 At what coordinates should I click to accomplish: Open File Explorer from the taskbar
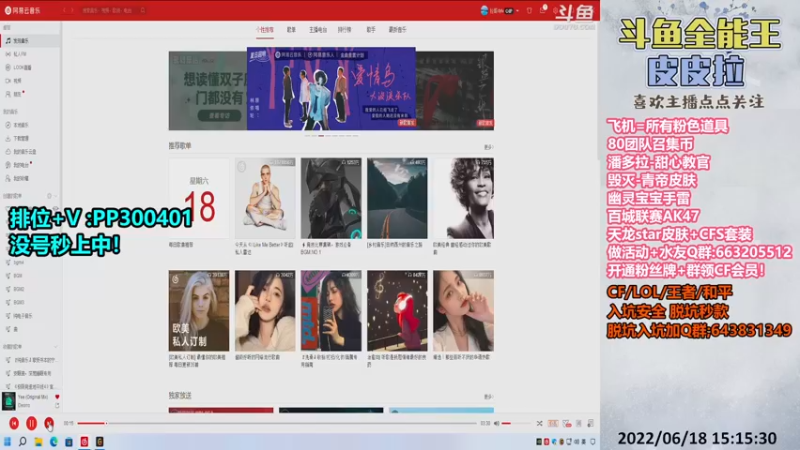(x=38, y=441)
